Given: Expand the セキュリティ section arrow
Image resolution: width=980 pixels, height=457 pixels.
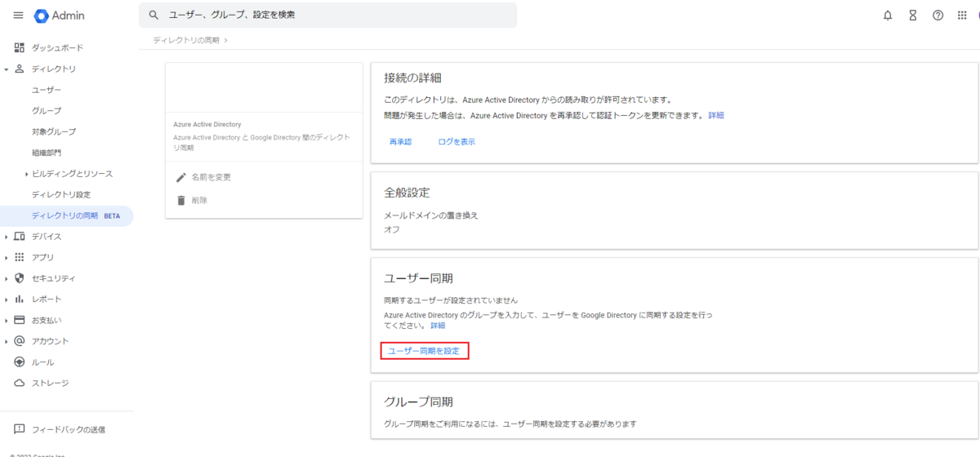Looking at the screenshot, I should tap(7, 278).
